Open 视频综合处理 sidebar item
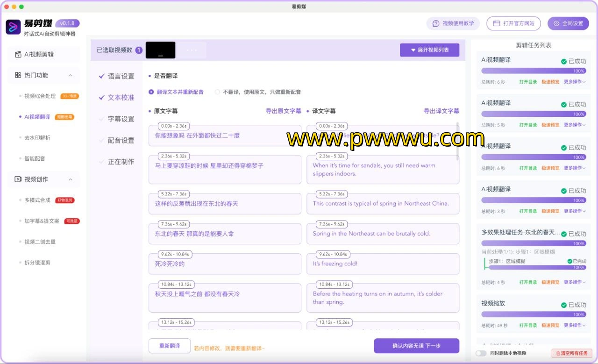The image size is (598, 364). (x=40, y=96)
